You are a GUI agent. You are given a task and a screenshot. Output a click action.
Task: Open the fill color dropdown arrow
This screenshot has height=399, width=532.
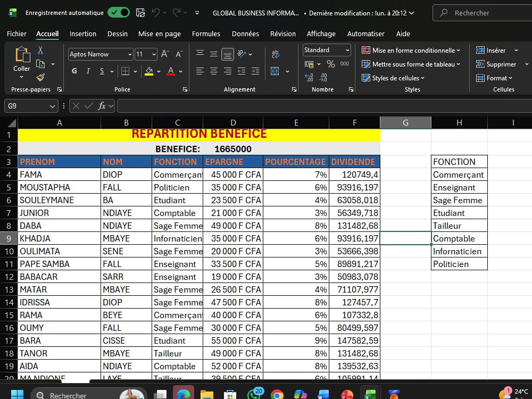click(159, 71)
